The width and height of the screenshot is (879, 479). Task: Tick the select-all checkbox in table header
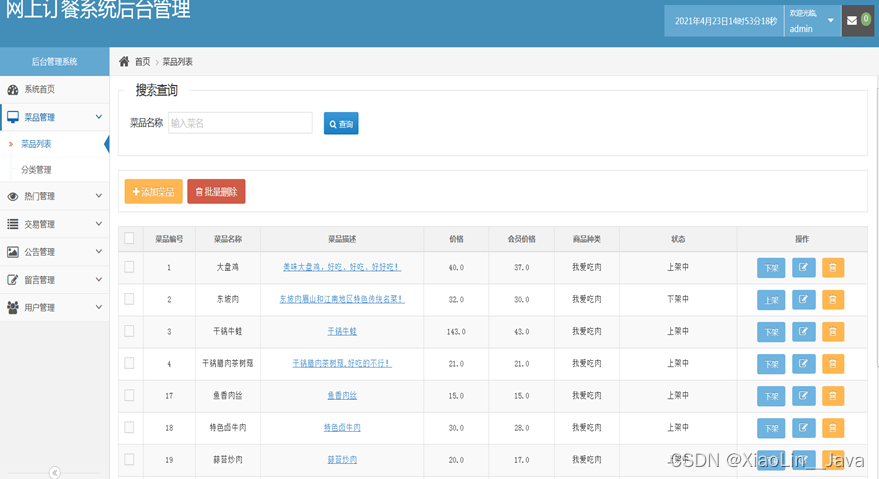129,238
